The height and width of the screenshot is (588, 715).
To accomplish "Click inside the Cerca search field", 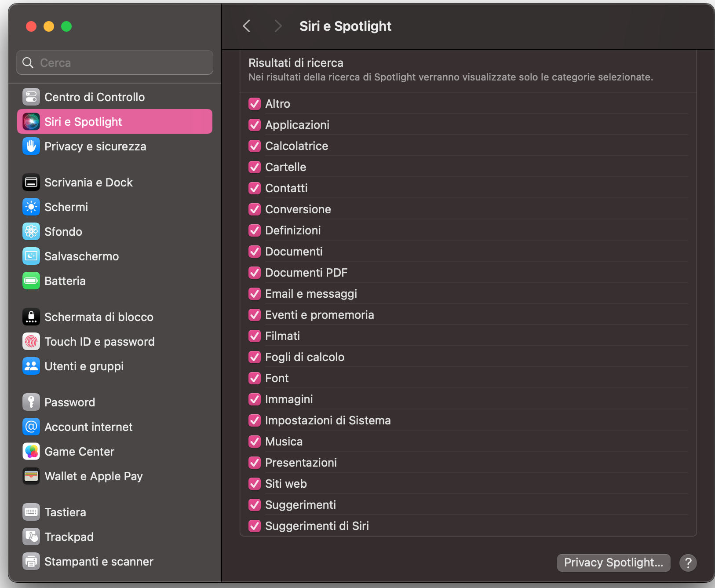I will pyautogui.click(x=114, y=62).
